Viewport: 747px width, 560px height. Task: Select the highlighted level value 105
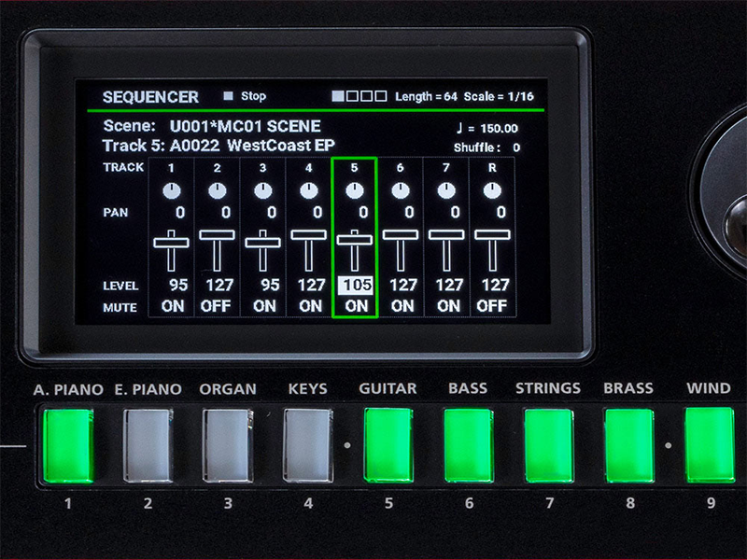(355, 285)
